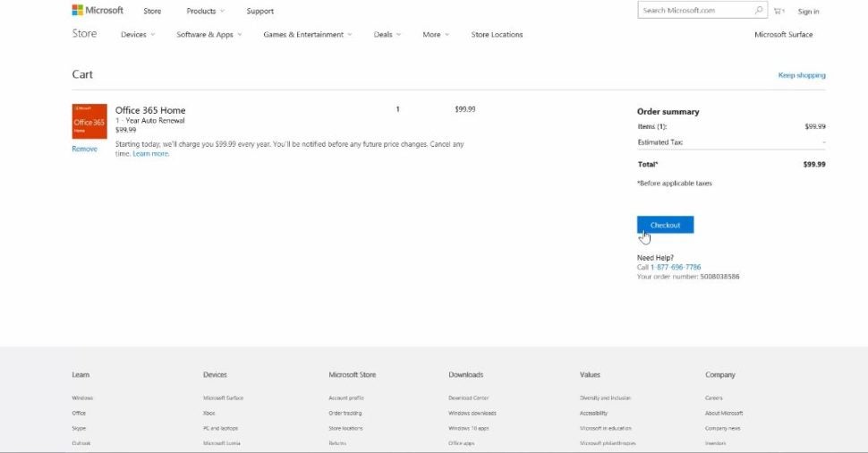This screenshot has width=868, height=453.
Task: Click the item quantity 1
Action: 397,109
